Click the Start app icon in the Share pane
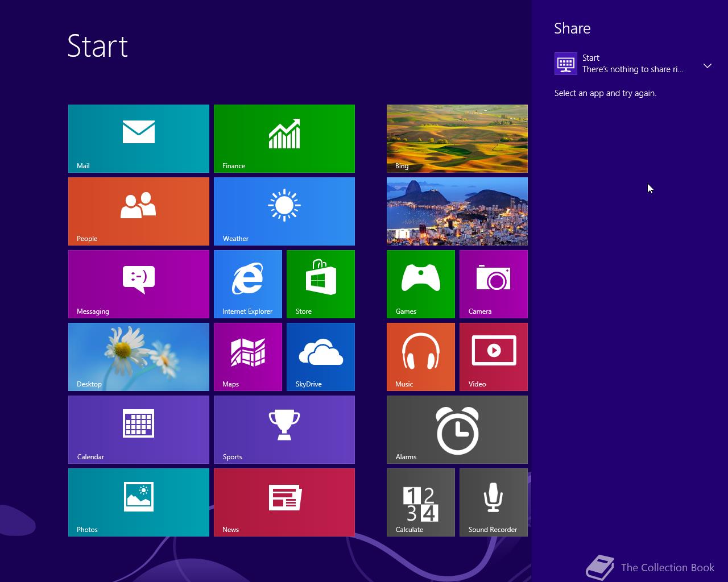The height and width of the screenshot is (582, 728). pyautogui.click(x=566, y=64)
